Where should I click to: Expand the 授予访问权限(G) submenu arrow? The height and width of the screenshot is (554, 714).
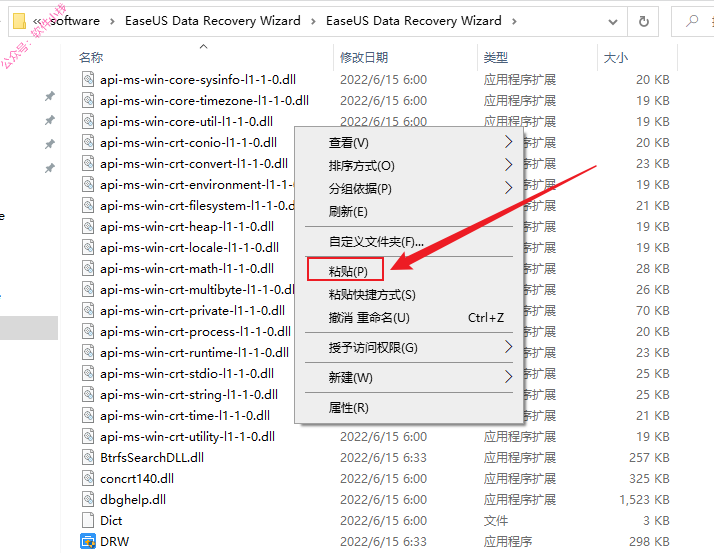point(509,347)
